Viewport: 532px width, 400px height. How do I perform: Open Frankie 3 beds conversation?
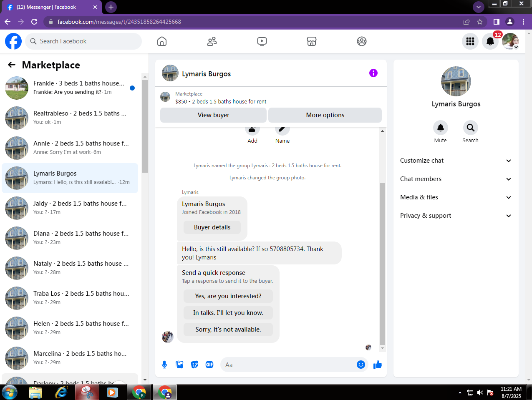click(70, 88)
